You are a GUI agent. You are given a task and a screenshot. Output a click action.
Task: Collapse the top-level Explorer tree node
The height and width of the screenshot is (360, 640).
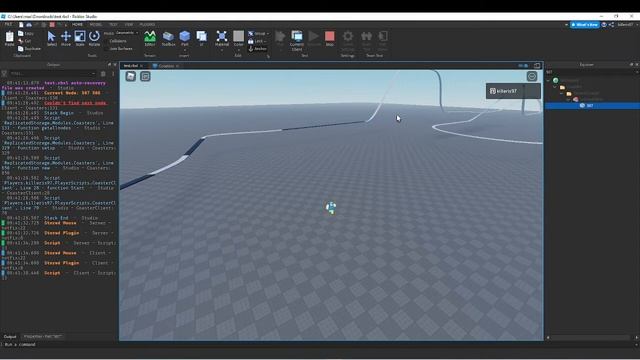(x=548, y=80)
